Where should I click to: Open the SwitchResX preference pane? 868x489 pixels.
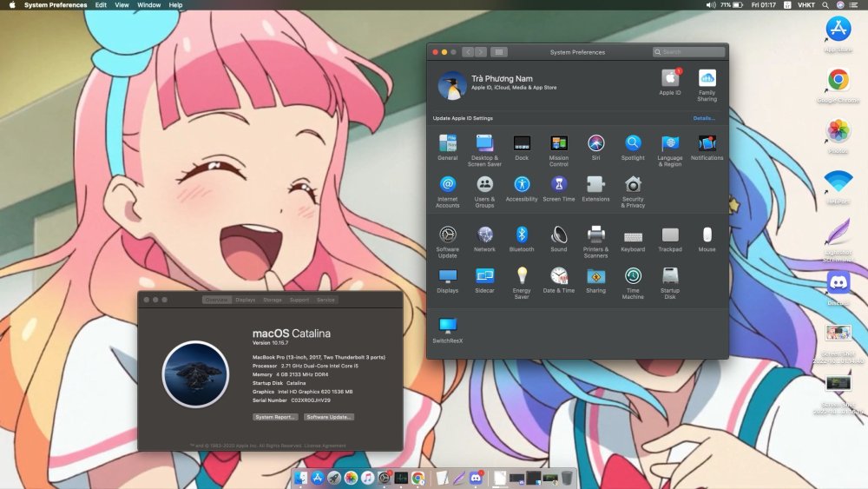coord(447,330)
